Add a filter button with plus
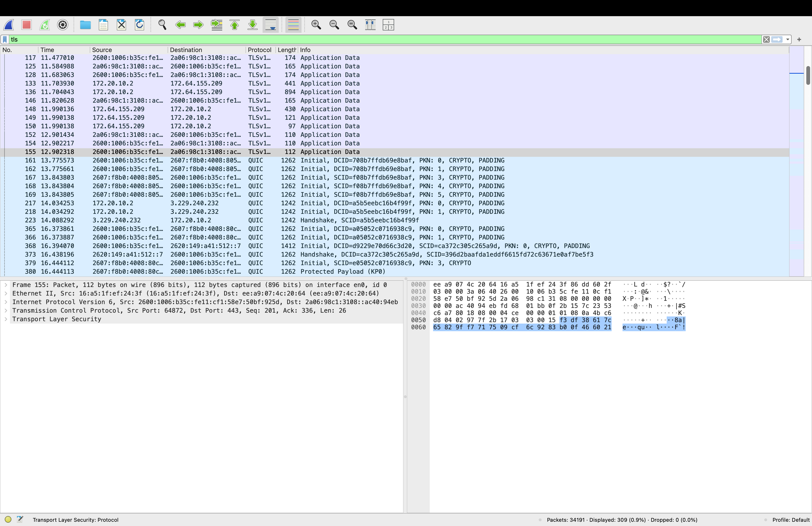 tap(799, 40)
